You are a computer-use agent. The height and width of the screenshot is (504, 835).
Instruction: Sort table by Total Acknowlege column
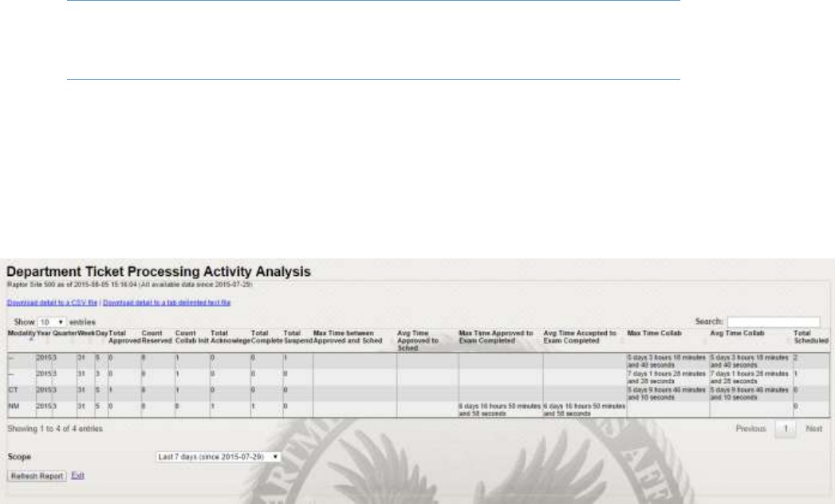pyautogui.click(x=230, y=337)
